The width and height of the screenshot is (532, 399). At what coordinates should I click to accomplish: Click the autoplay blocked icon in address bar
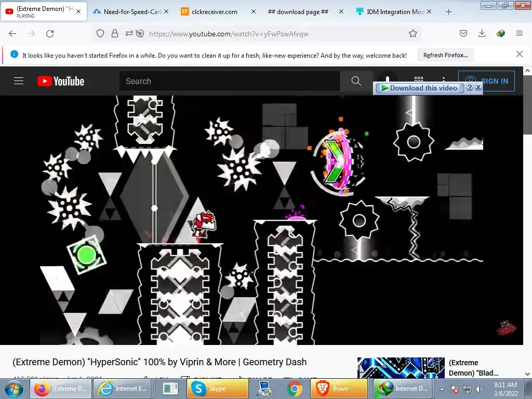(140, 34)
